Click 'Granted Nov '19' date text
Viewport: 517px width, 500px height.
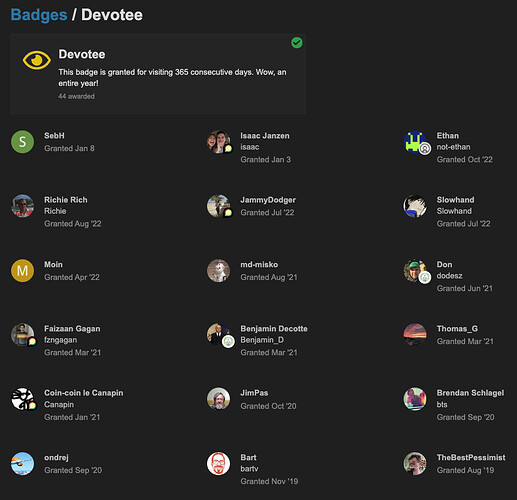[269, 481]
